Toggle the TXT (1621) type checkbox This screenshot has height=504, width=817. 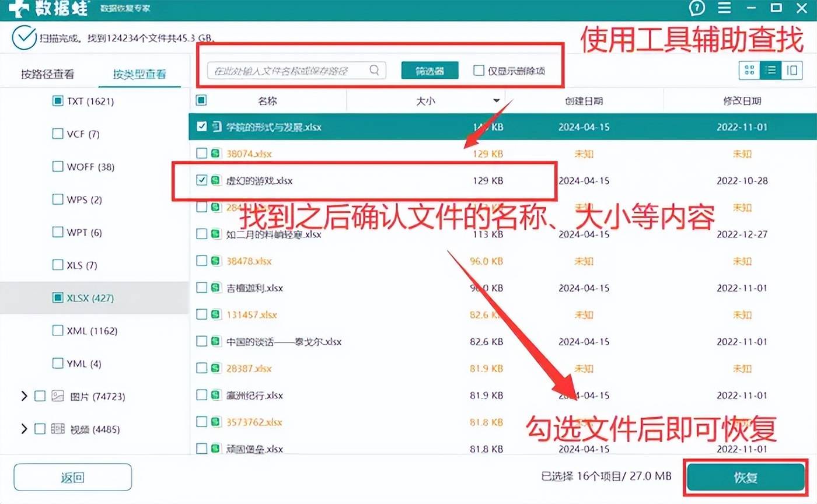tap(57, 101)
